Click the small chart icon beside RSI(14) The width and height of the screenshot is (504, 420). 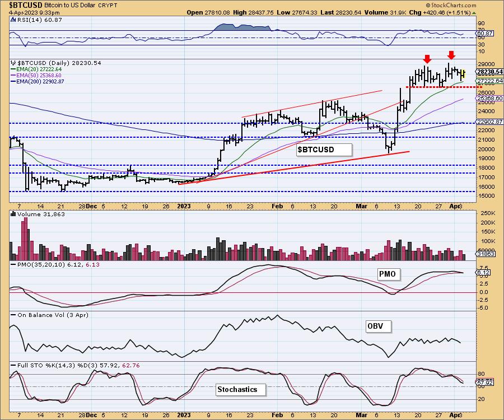click(x=13, y=20)
